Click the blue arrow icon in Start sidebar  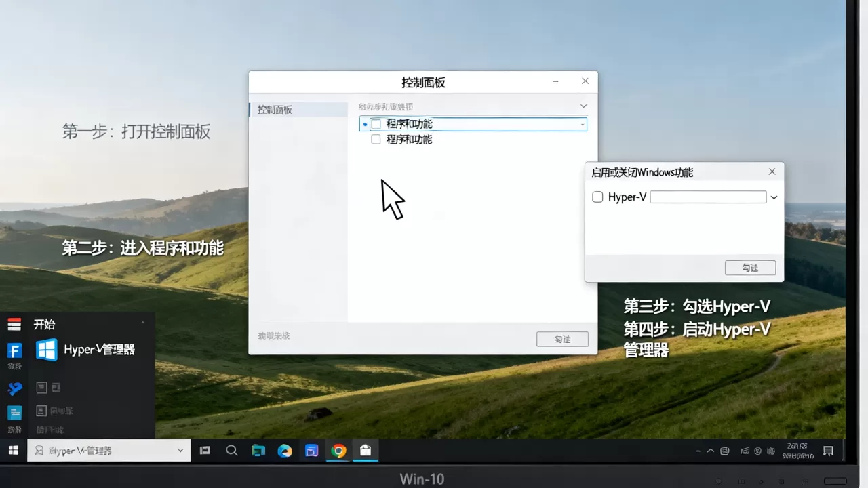pos(14,388)
